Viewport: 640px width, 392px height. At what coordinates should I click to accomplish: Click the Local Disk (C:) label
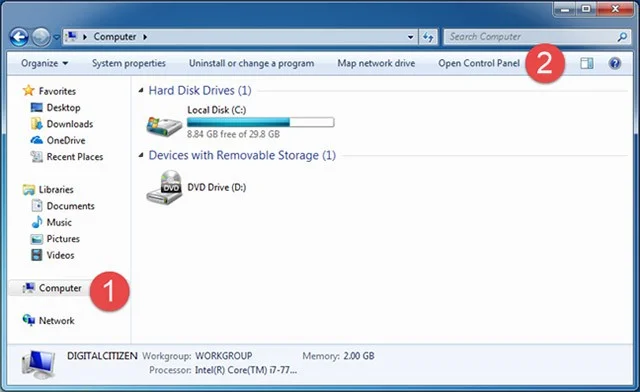(x=216, y=110)
